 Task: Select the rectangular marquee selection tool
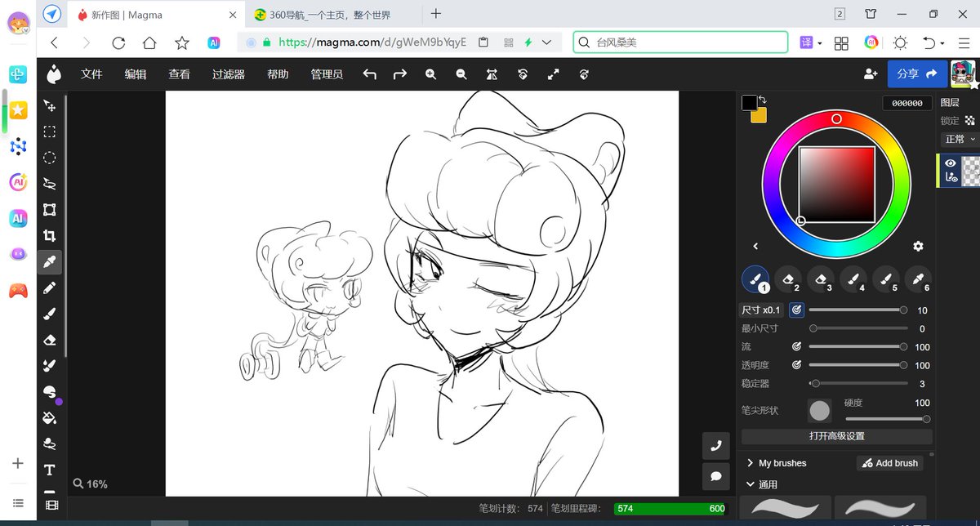(x=50, y=131)
